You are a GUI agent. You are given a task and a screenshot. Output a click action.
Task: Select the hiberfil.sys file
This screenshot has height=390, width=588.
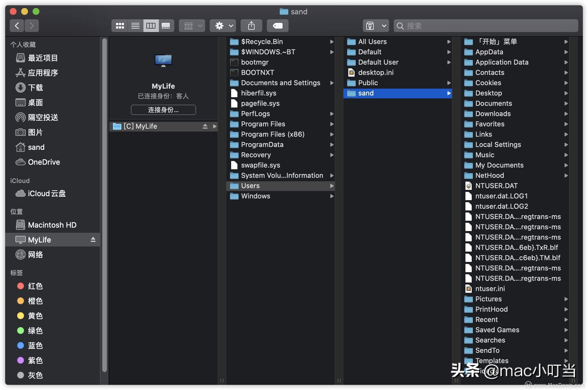[x=281, y=93]
